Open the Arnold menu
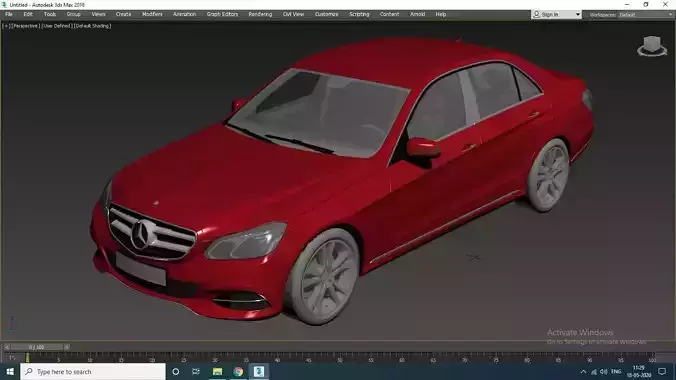676x380 pixels. [x=417, y=14]
